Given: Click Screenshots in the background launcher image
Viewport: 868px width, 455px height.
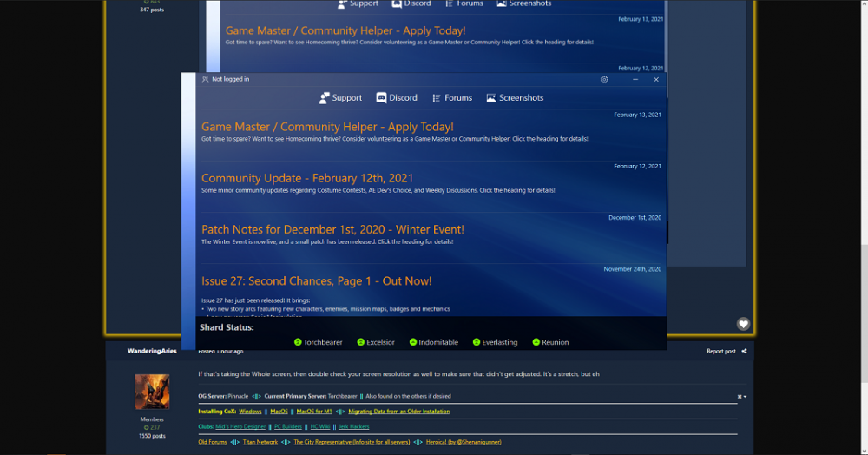Looking at the screenshot, I should tap(523, 3).
